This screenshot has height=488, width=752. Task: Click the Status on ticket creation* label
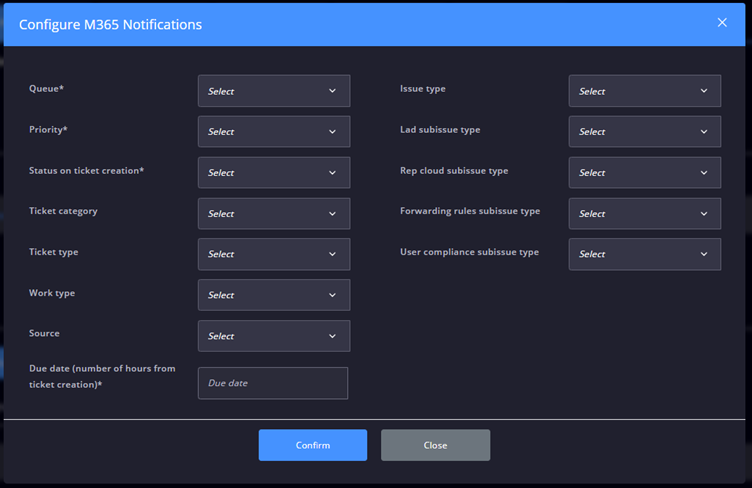click(86, 171)
